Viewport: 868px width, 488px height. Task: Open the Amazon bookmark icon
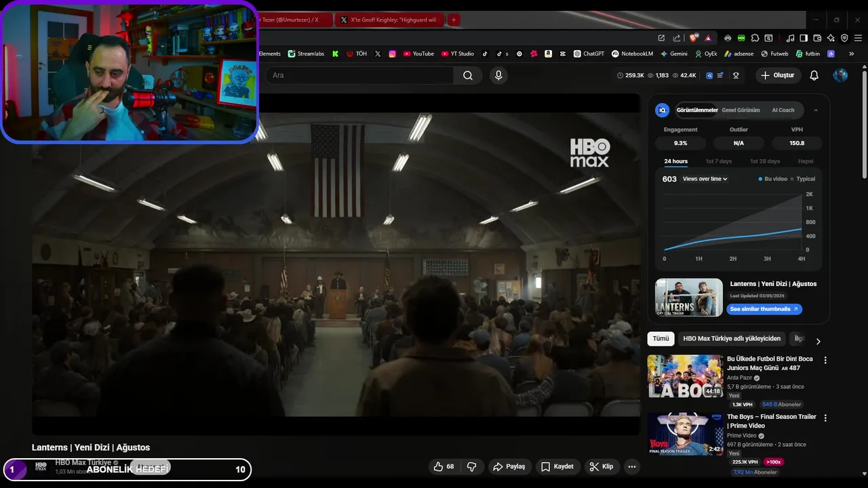pyautogui.click(x=548, y=54)
